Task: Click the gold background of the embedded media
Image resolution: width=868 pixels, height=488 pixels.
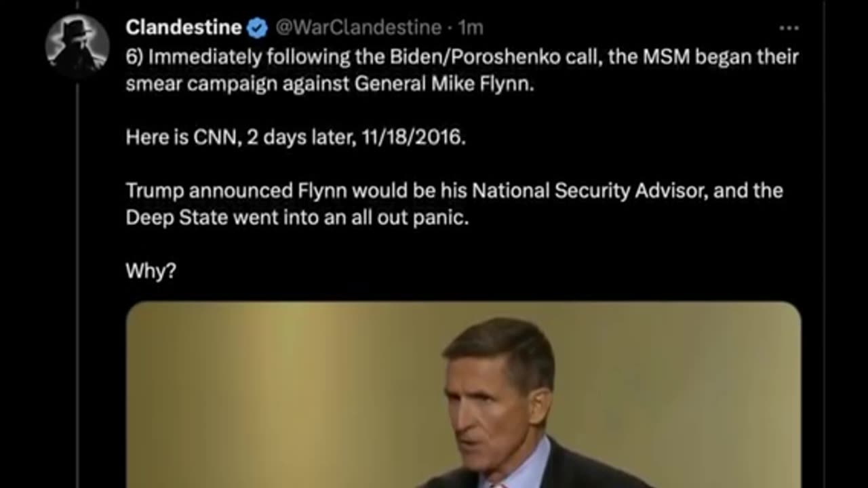Action: [x=271, y=393]
